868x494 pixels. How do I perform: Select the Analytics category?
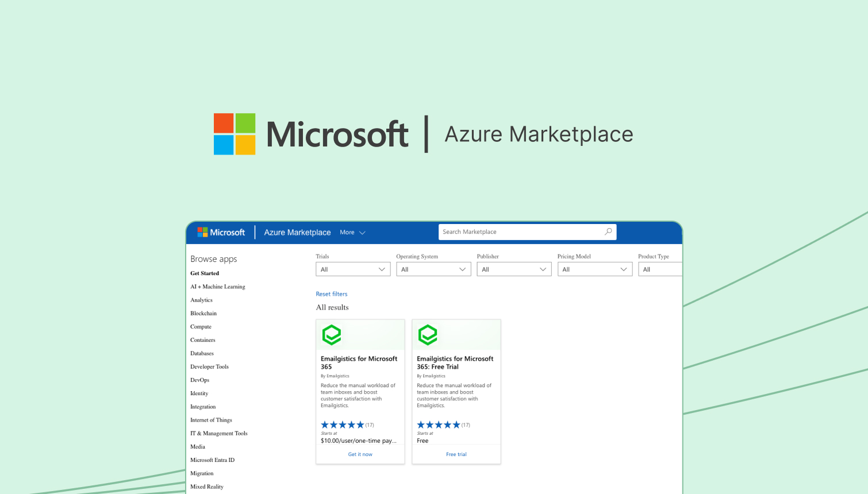click(x=201, y=300)
